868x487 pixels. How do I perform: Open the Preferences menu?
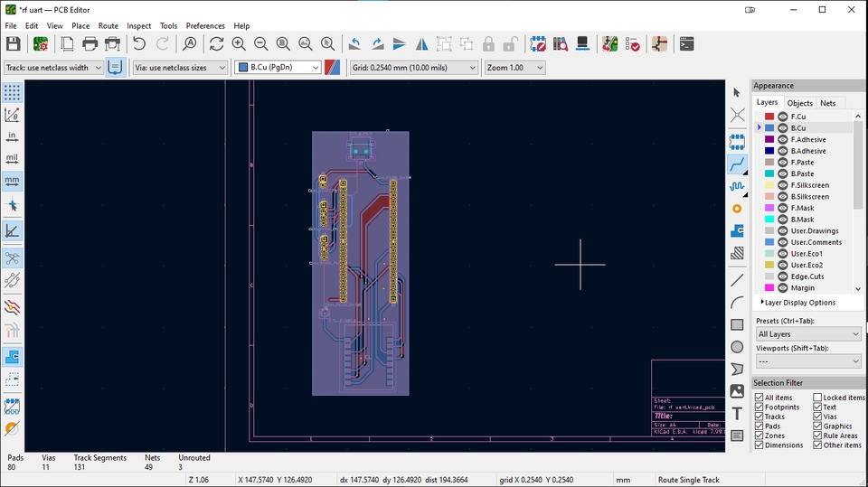tap(205, 25)
